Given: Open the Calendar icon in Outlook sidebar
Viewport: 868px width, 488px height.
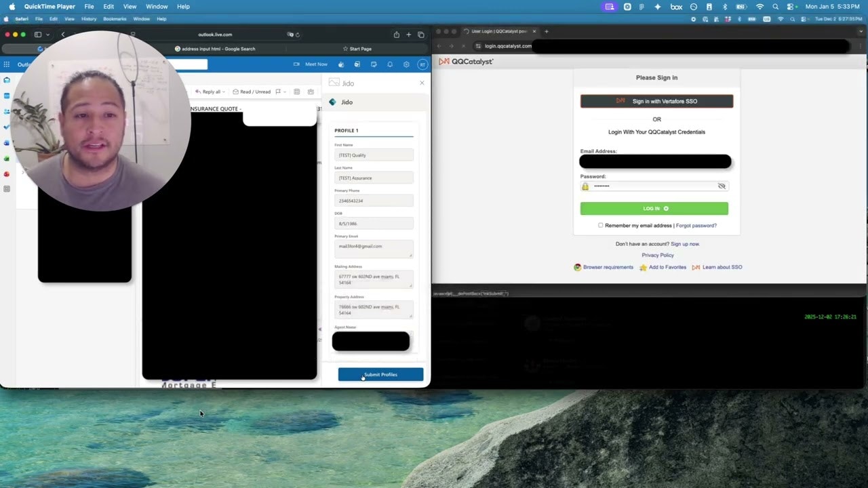Looking at the screenshot, I should 7,95.
